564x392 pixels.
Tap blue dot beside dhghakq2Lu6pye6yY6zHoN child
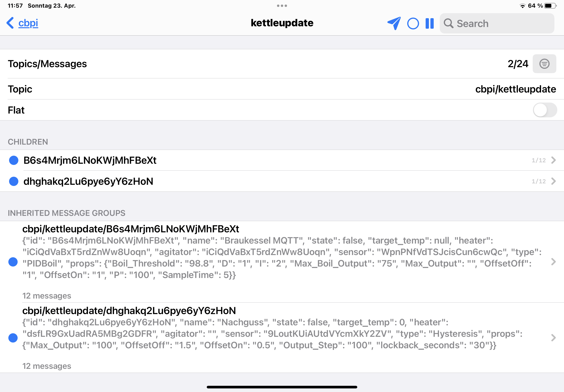(x=14, y=181)
